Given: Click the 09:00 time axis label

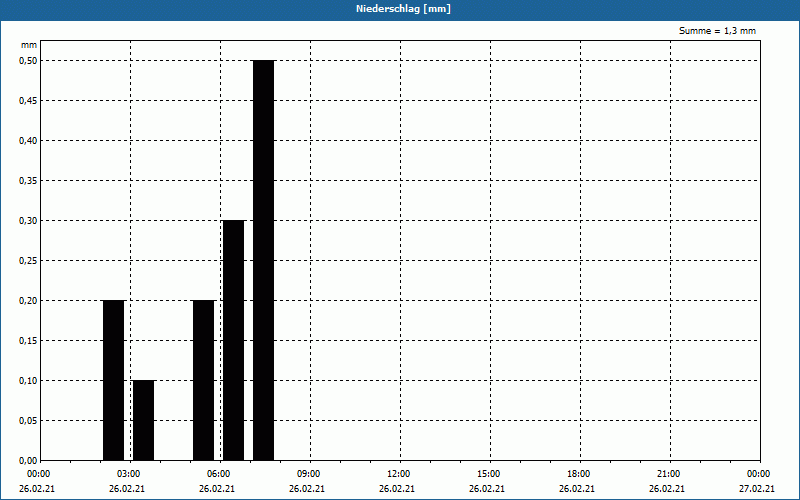Looking at the screenshot, I should [x=308, y=474].
